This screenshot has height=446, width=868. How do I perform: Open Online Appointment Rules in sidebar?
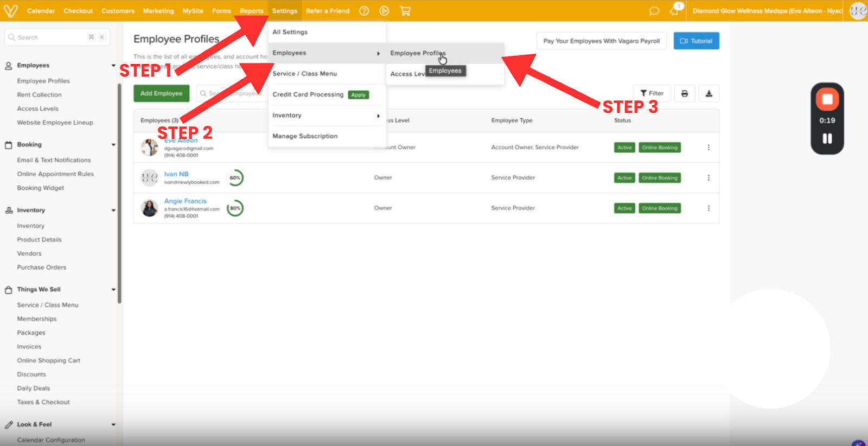(x=55, y=174)
